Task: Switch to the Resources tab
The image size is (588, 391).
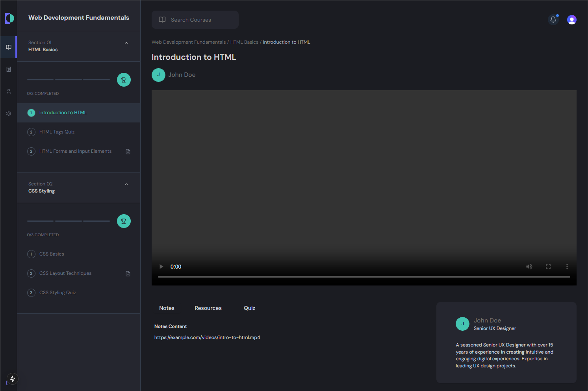Action: coord(208,308)
